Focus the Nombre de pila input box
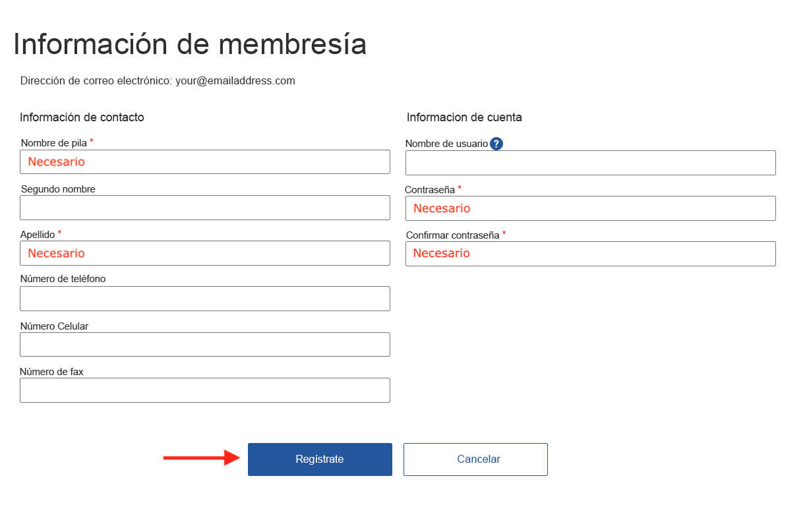This screenshot has width=807, height=532. click(205, 162)
